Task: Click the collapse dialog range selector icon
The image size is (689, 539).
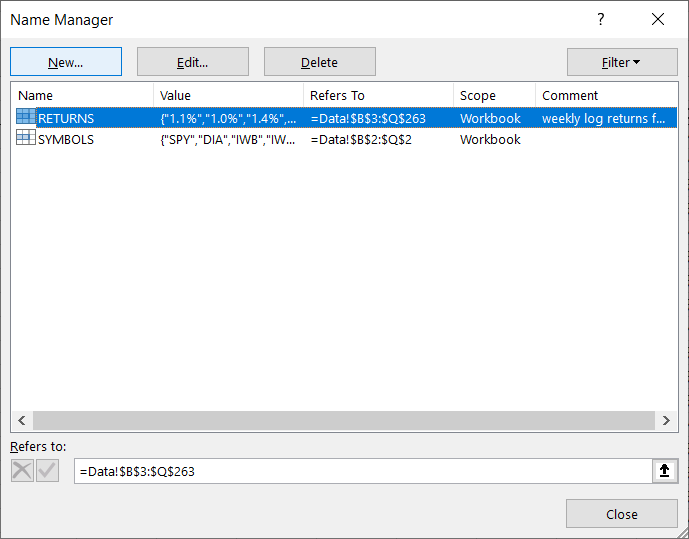Action: (665, 471)
